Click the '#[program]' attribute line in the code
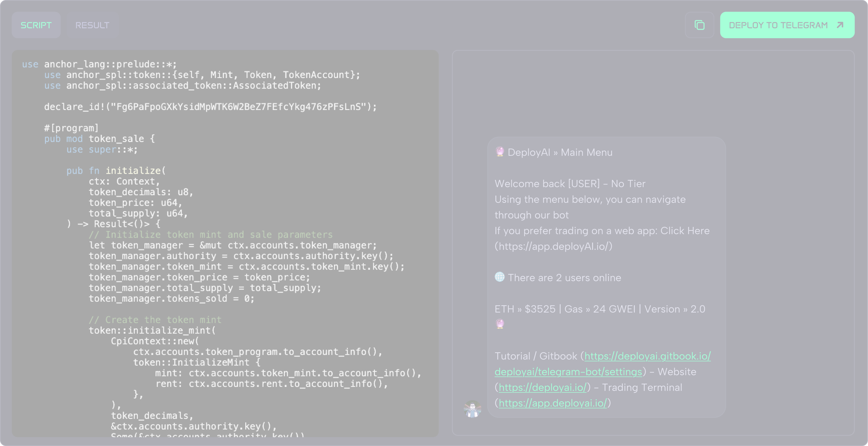Viewport: 868px width, 446px height. (72, 128)
